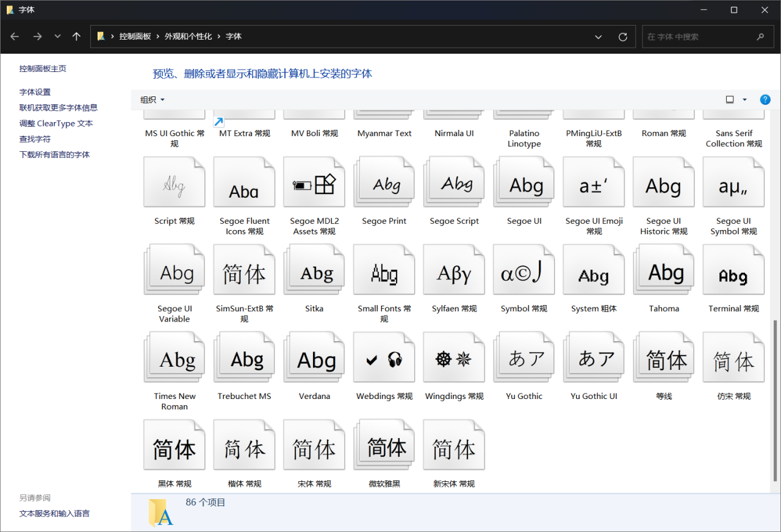Viewport: 781px width, 532px height.
Task: Click the search magnifier icon
Action: [x=760, y=37]
